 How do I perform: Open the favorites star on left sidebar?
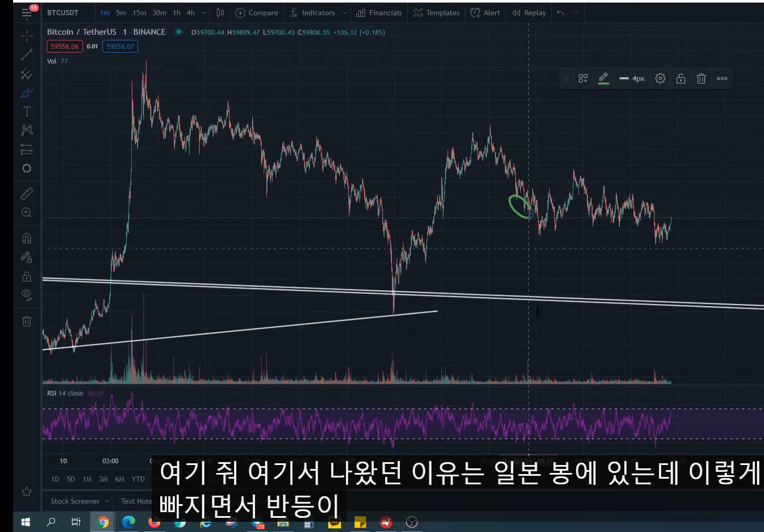tap(27, 492)
